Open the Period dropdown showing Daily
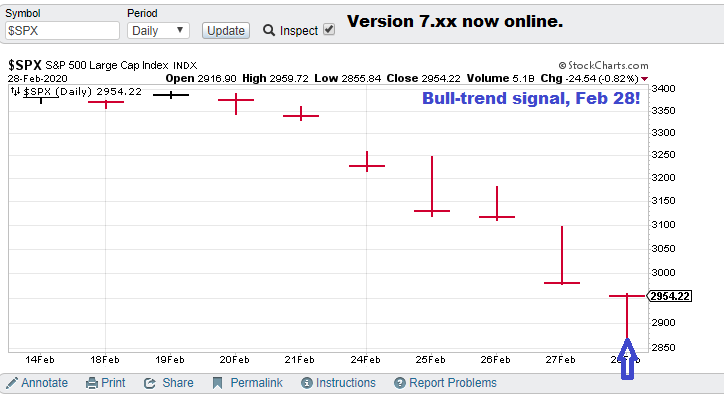724x396 pixels. point(158,31)
